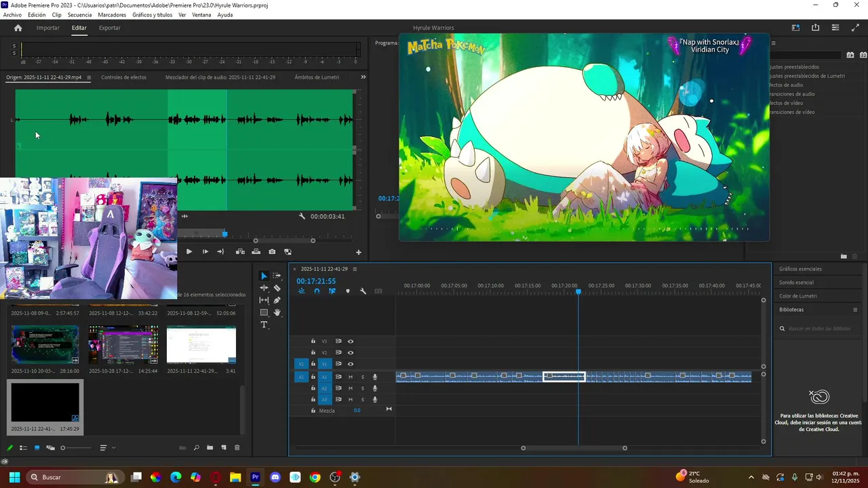Switch Project panel to freeform view
The image size is (868, 488).
pyautogui.click(x=50, y=448)
